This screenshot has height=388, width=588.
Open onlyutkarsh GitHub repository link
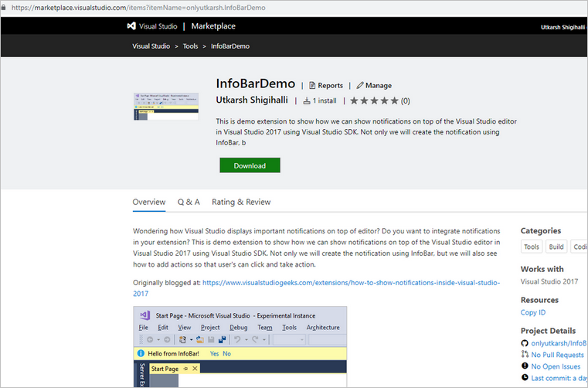pyautogui.click(x=559, y=343)
